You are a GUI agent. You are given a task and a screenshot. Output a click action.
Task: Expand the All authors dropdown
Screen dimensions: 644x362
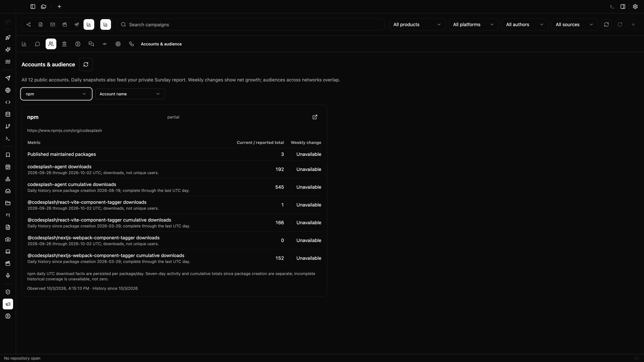pos(525,24)
